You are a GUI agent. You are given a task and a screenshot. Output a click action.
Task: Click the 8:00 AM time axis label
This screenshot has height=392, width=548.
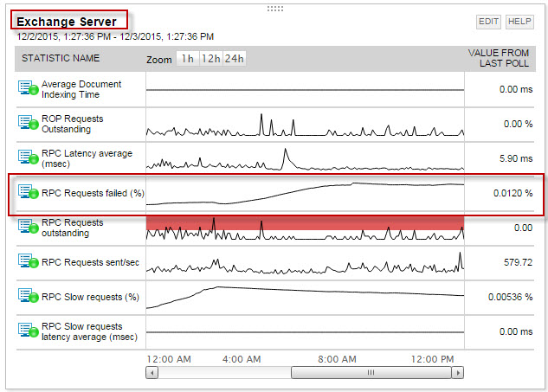tap(337, 359)
